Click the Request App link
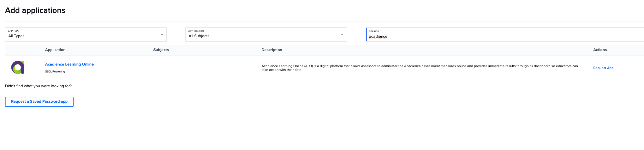644x150 pixels. pos(603,68)
